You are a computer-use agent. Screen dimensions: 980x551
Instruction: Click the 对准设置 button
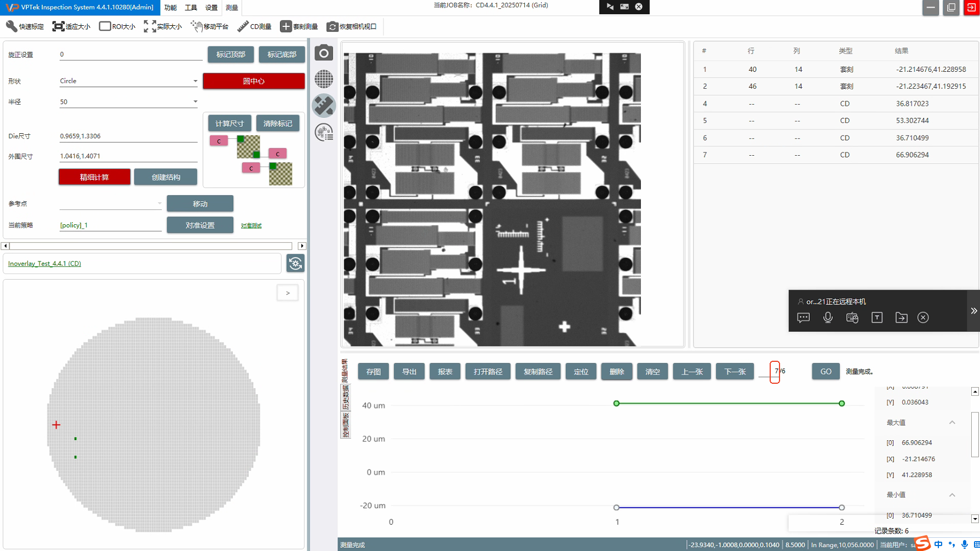coord(200,225)
